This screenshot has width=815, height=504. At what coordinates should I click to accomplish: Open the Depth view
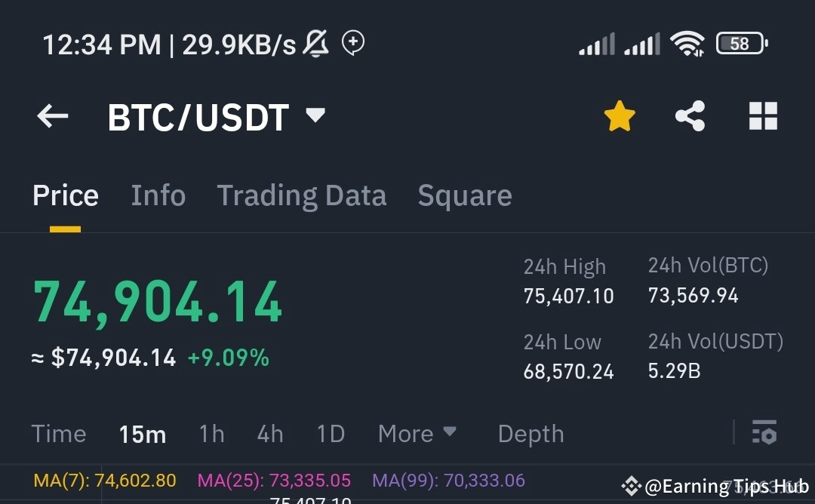(x=531, y=433)
